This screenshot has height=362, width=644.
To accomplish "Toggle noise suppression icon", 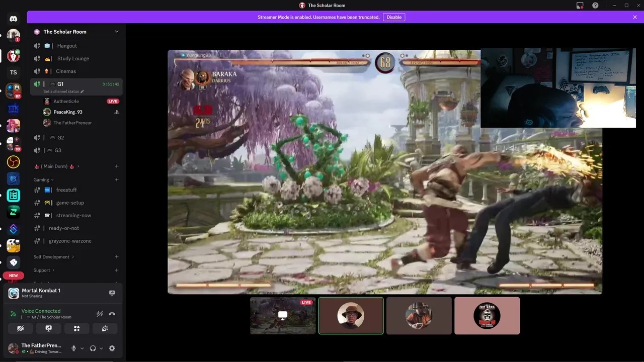I will tap(100, 314).
